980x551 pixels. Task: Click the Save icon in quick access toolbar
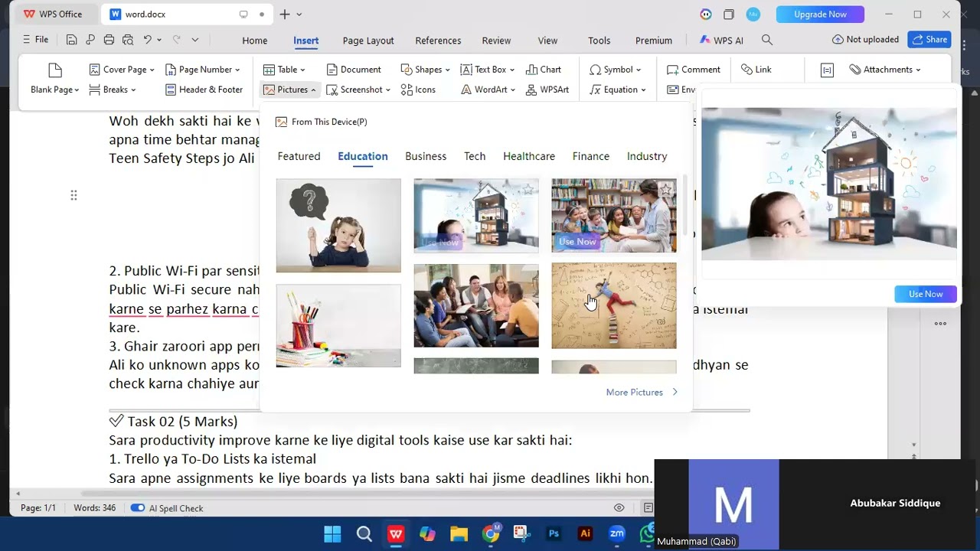(x=71, y=40)
